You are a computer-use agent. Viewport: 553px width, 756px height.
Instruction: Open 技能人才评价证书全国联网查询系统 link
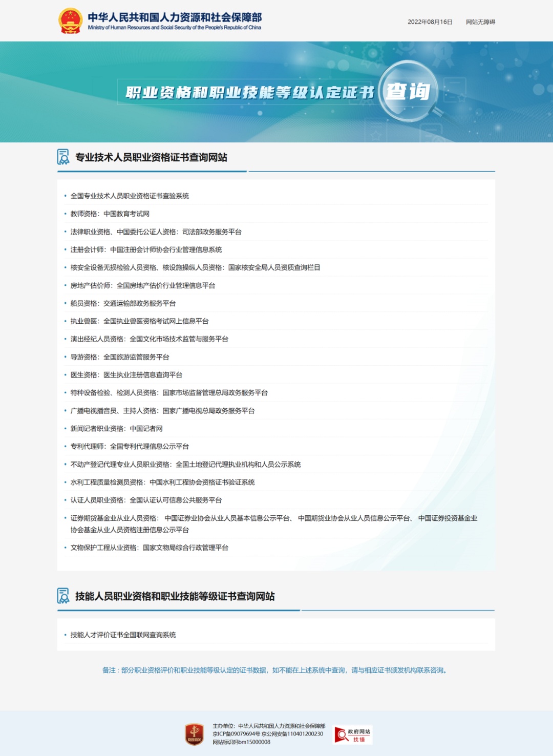coord(123,635)
